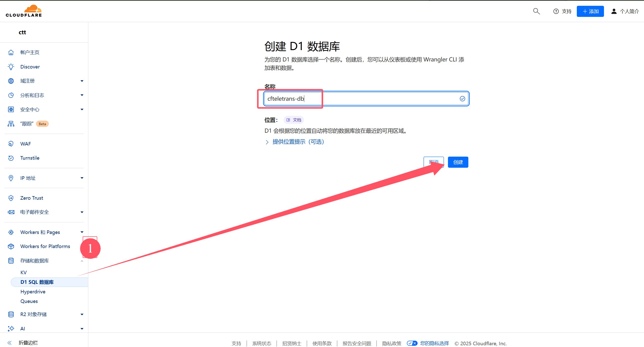Click the domain registration globe icon
The width and height of the screenshot is (644, 347).
(x=11, y=81)
